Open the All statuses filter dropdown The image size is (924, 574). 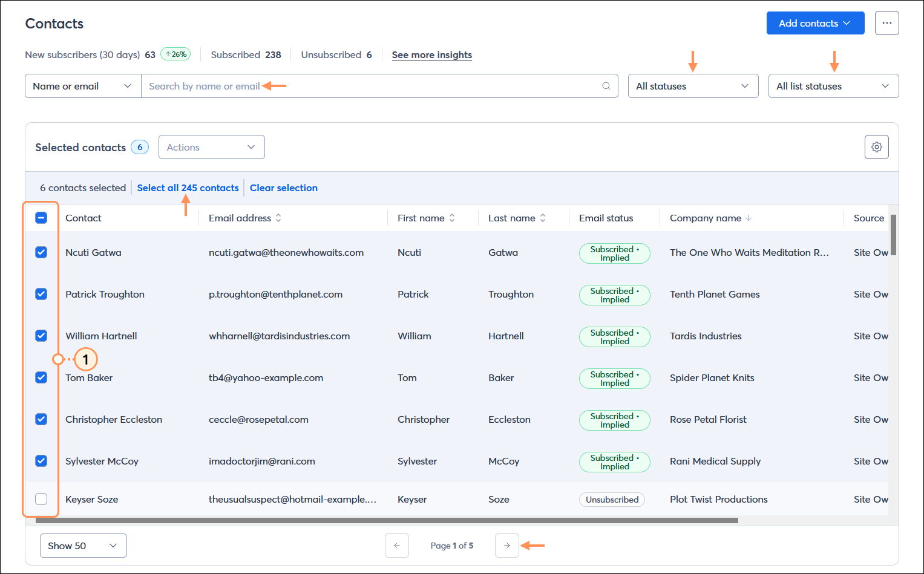(x=692, y=86)
